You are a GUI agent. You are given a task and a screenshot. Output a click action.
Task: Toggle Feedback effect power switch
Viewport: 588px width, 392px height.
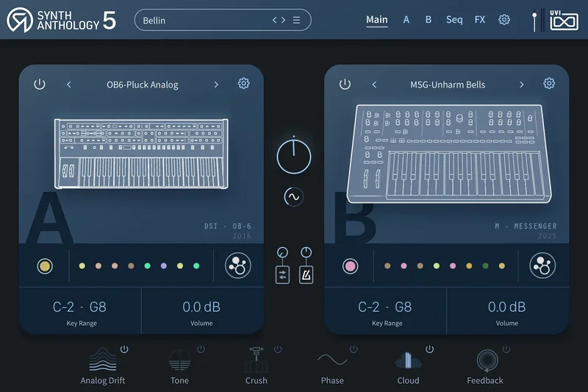pos(506,349)
